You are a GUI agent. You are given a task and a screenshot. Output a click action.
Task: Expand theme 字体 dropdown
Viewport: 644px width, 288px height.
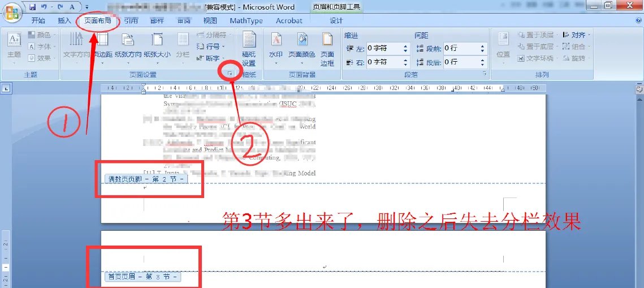point(42,47)
